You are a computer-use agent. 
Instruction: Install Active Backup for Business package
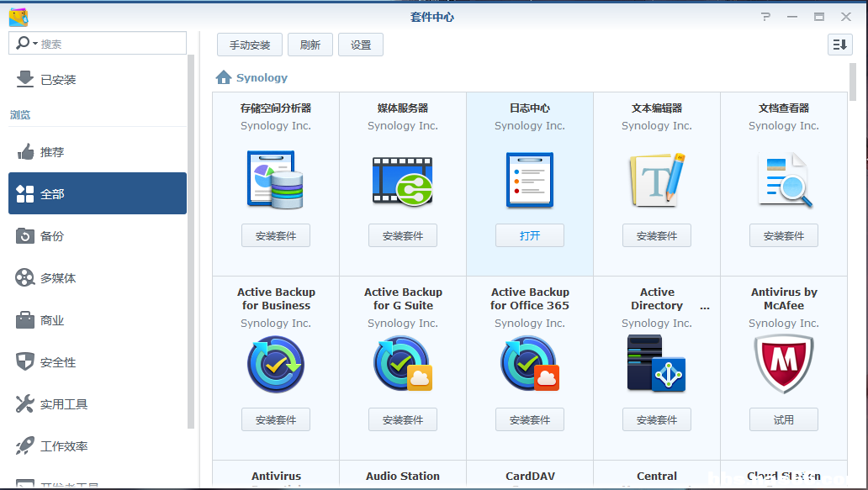coord(276,419)
